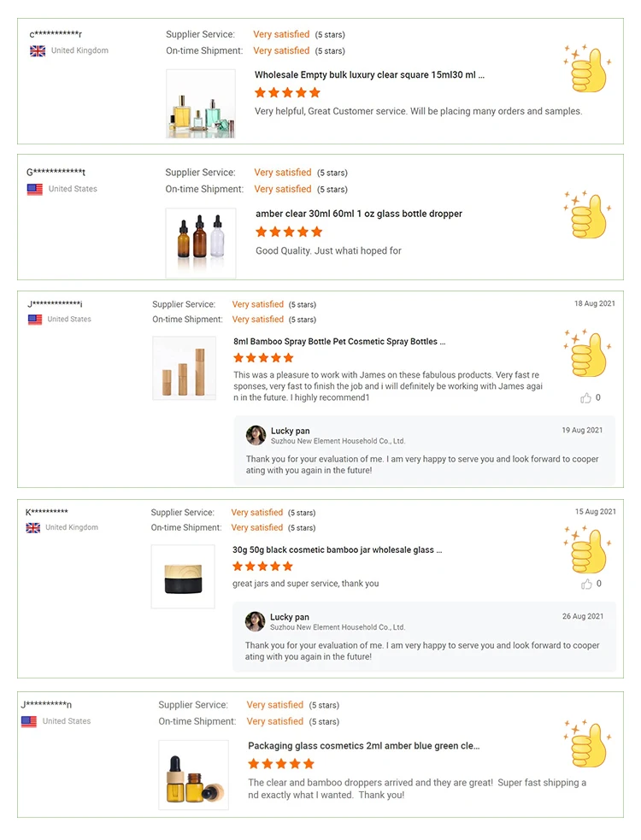Click Lucky pan avatar dated 26 Aug 2021
This screenshot has width=641, height=840.
coord(255,621)
